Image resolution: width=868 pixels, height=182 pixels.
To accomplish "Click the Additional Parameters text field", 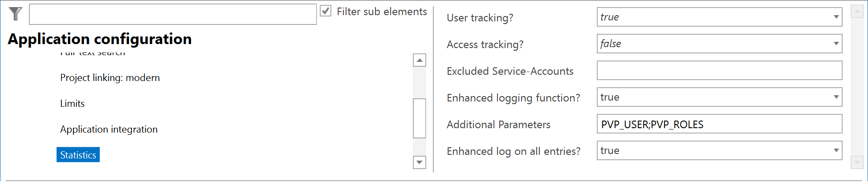I will 719,124.
